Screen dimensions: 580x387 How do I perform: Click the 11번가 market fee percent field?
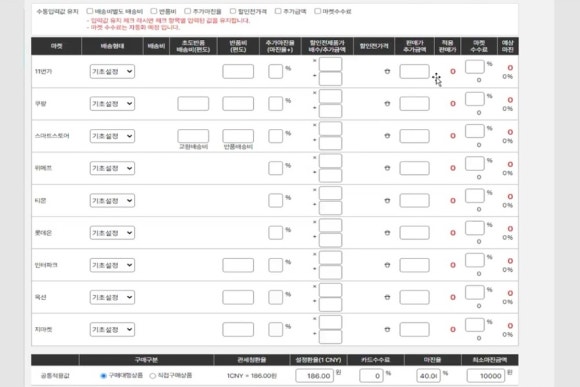click(x=475, y=67)
